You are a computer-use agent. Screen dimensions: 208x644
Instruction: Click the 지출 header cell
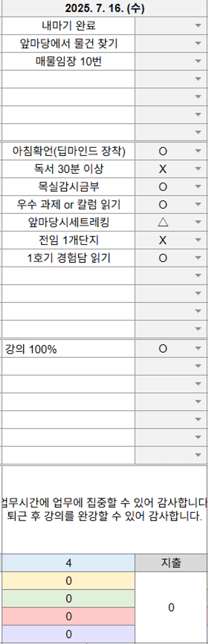171,563
